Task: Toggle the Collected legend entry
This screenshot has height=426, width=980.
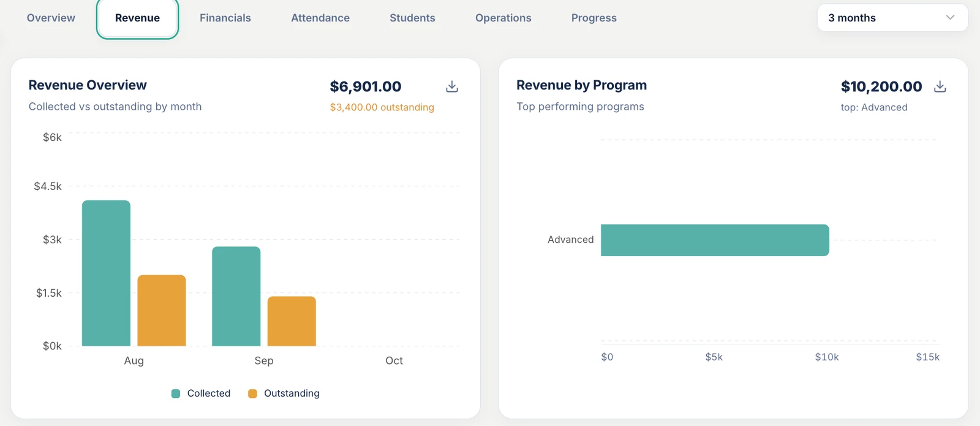Action: [x=202, y=394]
